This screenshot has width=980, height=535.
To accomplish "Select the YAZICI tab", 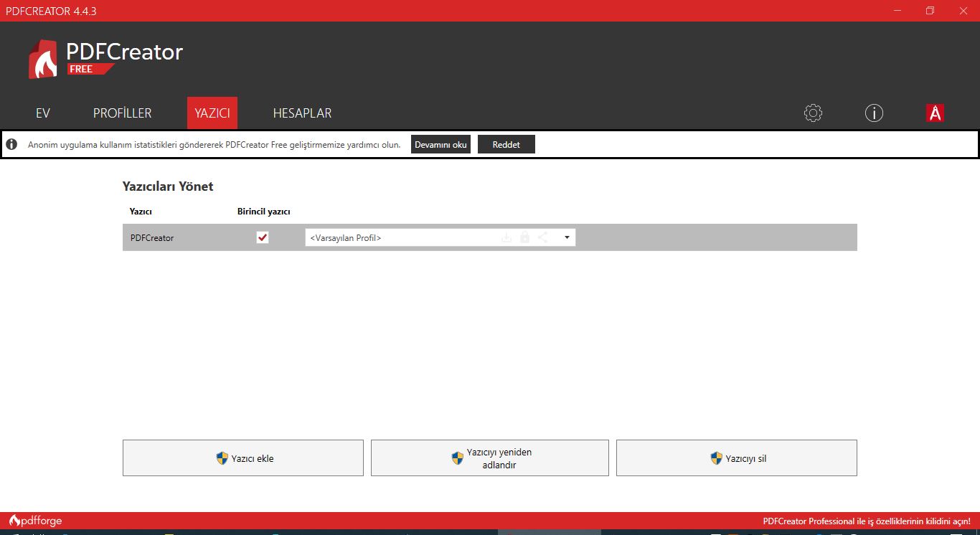I will 212,113.
